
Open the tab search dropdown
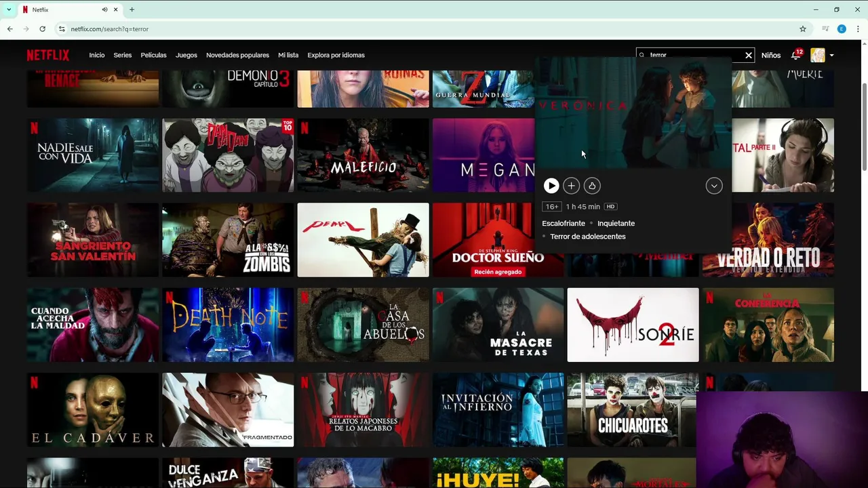tap(9, 9)
